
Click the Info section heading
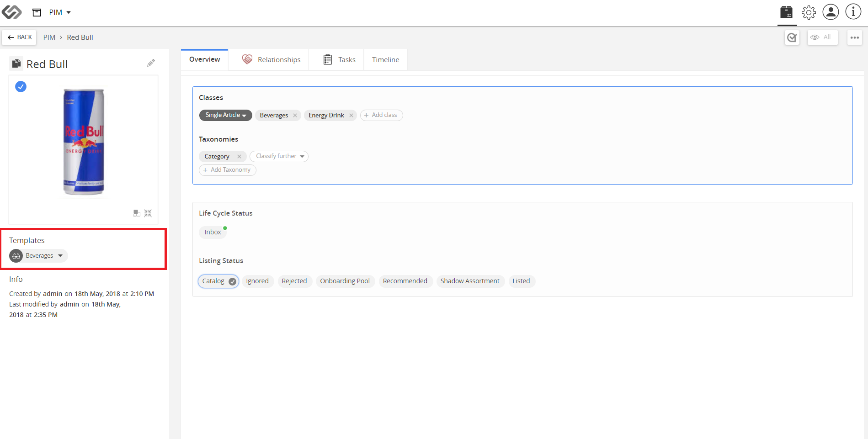[16, 279]
